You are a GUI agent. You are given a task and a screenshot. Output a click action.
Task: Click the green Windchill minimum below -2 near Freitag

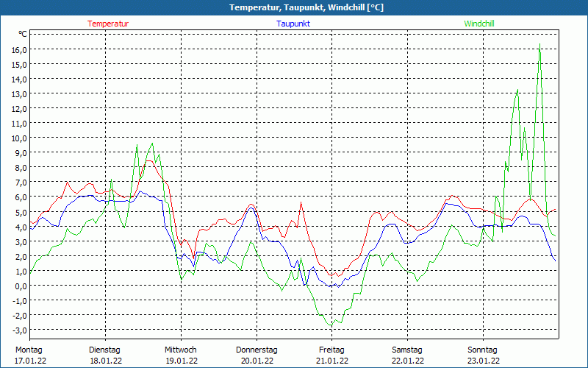tap(331, 325)
